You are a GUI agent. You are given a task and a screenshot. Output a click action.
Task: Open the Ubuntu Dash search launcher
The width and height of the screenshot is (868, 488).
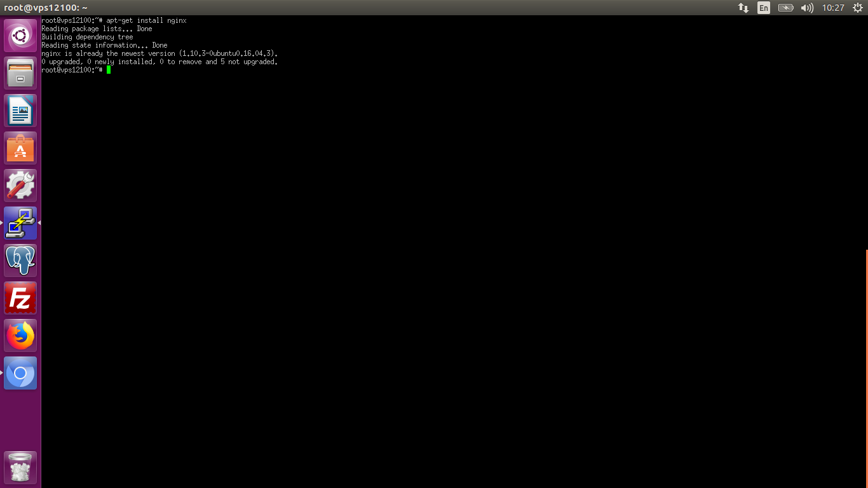tap(20, 36)
